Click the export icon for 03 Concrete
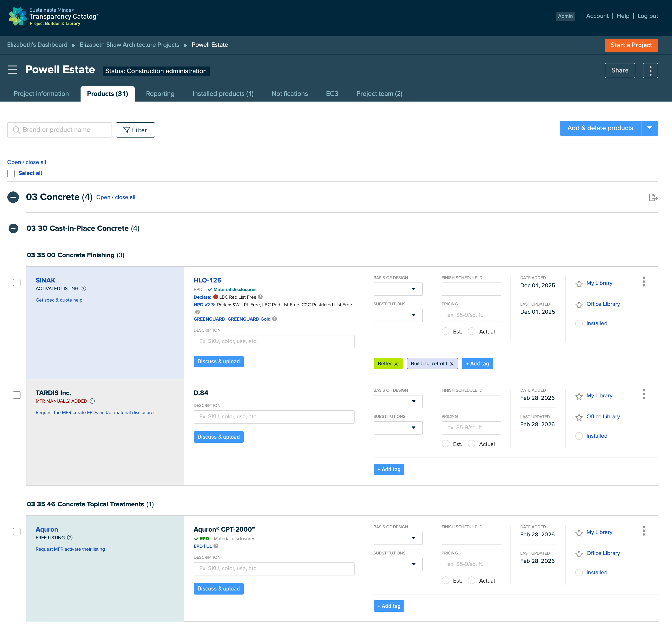672x626 pixels. click(653, 197)
